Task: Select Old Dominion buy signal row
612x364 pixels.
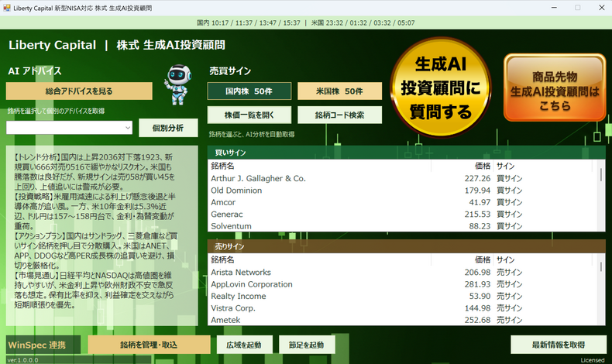Action: (x=404, y=191)
